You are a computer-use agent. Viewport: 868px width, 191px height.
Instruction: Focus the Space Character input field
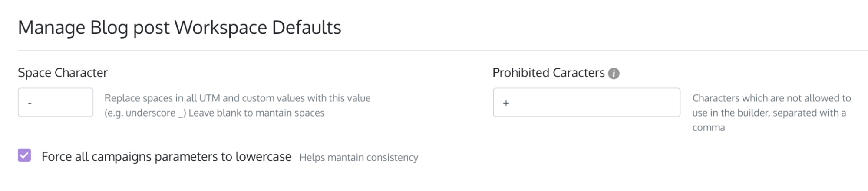pyautogui.click(x=56, y=102)
